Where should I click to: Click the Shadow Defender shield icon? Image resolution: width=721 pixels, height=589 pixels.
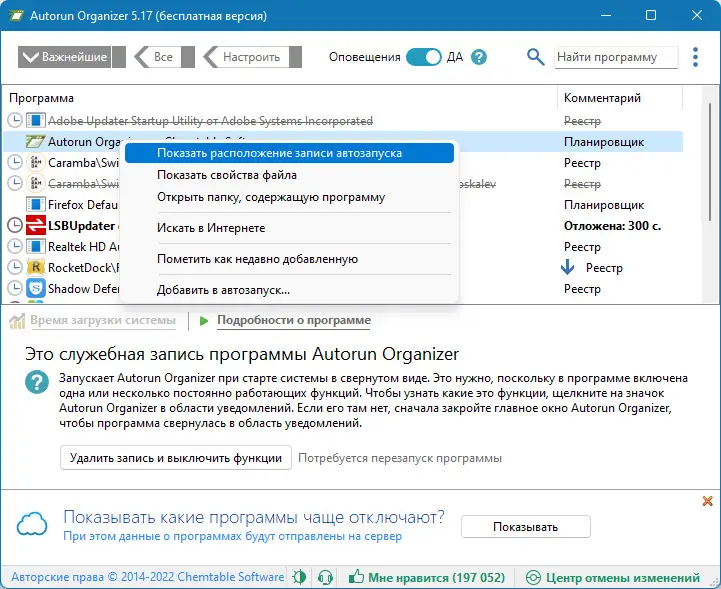(35, 288)
